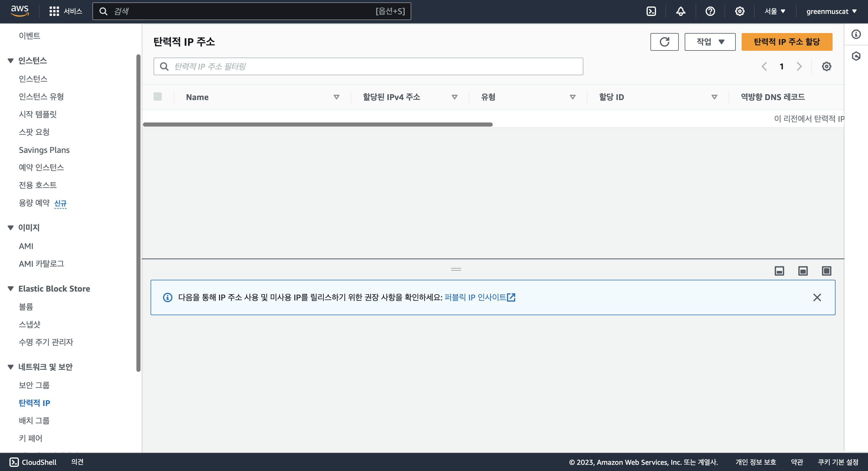The image size is (868, 471).
Task: Collapse the 인스턴스 sidebar section
Action: [10, 60]
